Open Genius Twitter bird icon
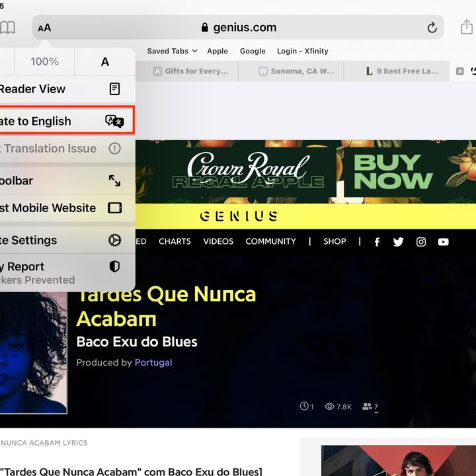This screenshot has height=476, width=476. [x=398, y=242]
